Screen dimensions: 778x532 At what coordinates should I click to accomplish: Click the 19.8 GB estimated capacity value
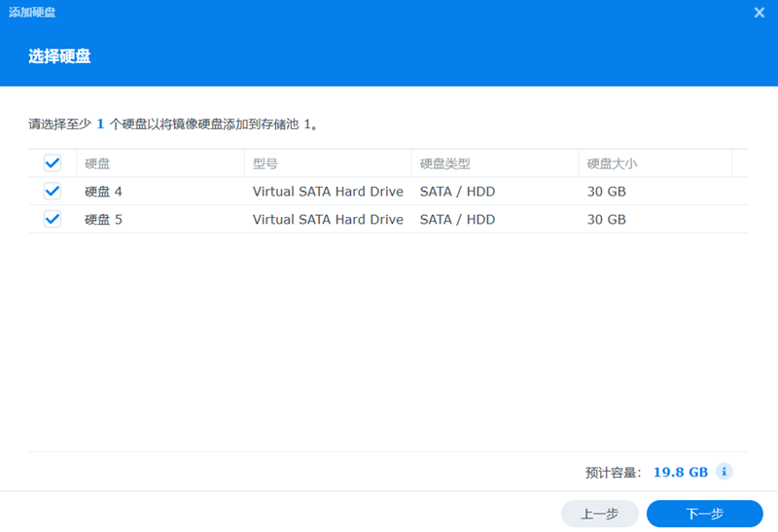click(x=680, y=472)
